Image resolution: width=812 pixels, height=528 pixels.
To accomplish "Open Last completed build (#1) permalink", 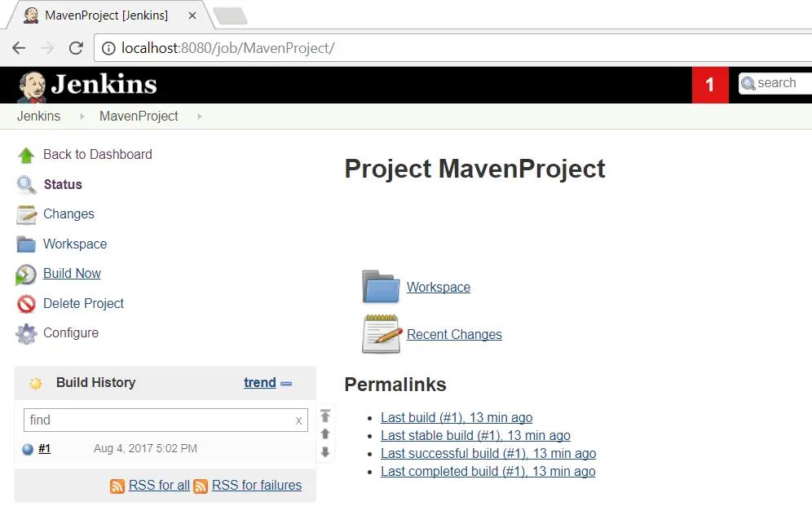I will pyautogui.click(x=488, y=472).
